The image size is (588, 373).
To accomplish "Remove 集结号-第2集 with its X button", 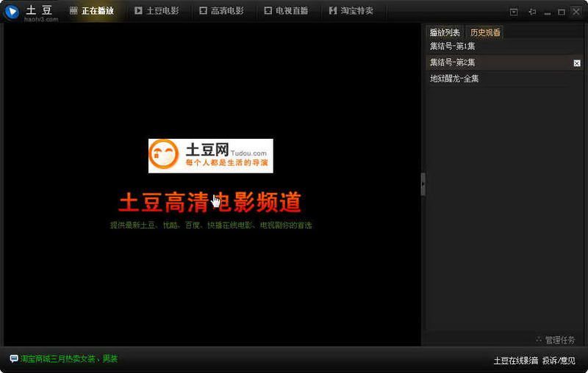I will point(577,63).
